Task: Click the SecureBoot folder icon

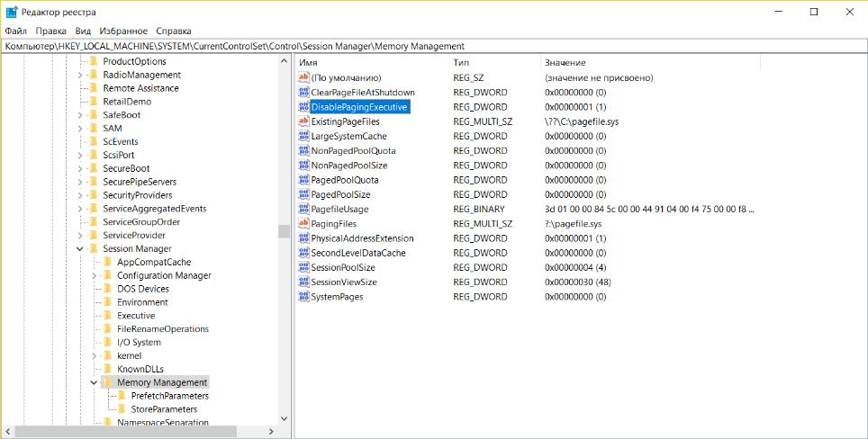Action: point(94,168)
